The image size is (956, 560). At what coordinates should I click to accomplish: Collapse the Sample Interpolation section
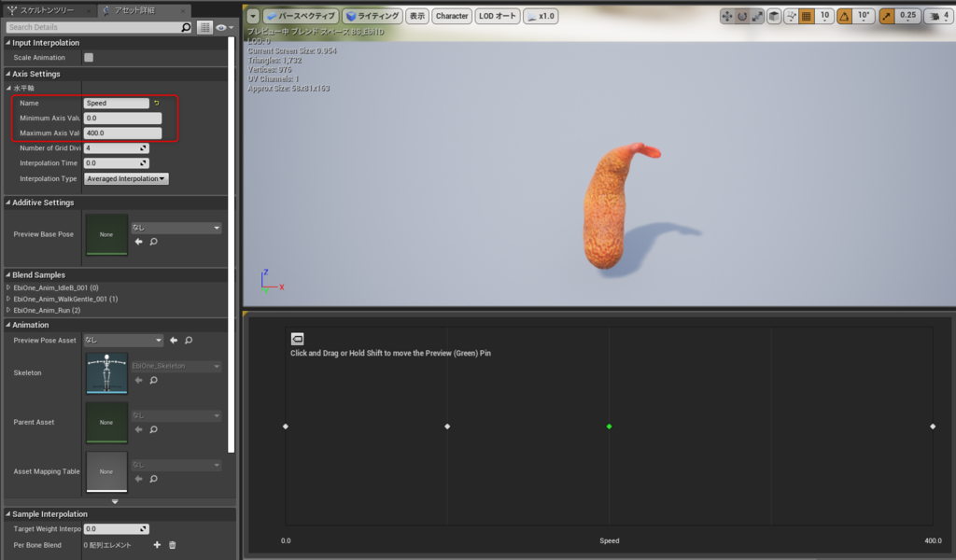point(7,514)
